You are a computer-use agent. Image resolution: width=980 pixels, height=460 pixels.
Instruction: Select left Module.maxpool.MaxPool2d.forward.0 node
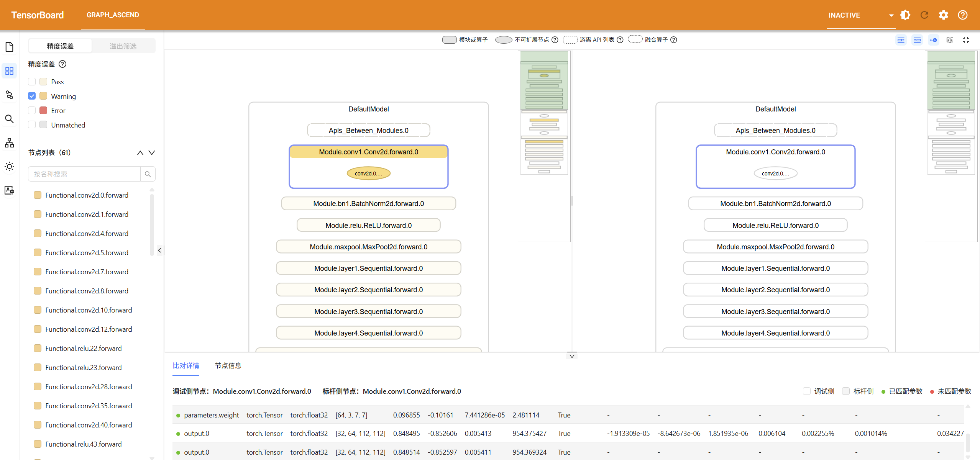[368, 247]
